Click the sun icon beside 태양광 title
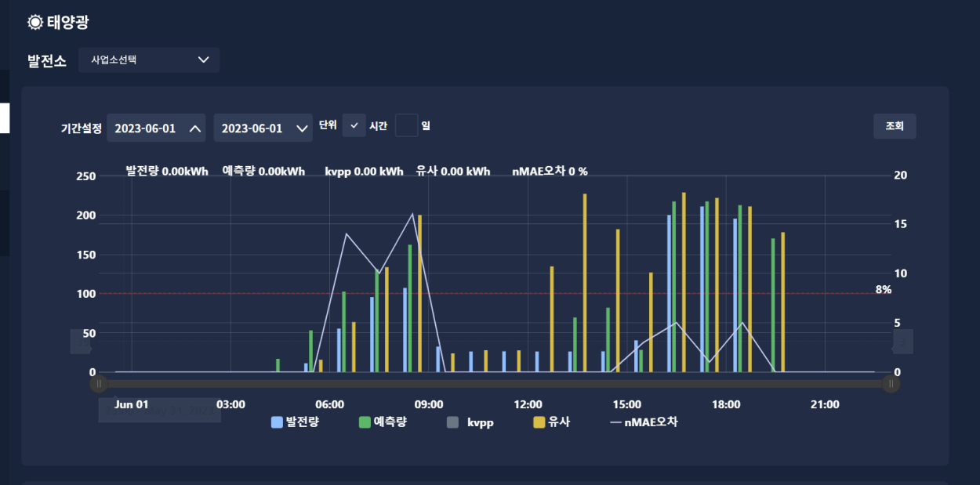Screen dimensions: 980x485 [x=34, y=22]
